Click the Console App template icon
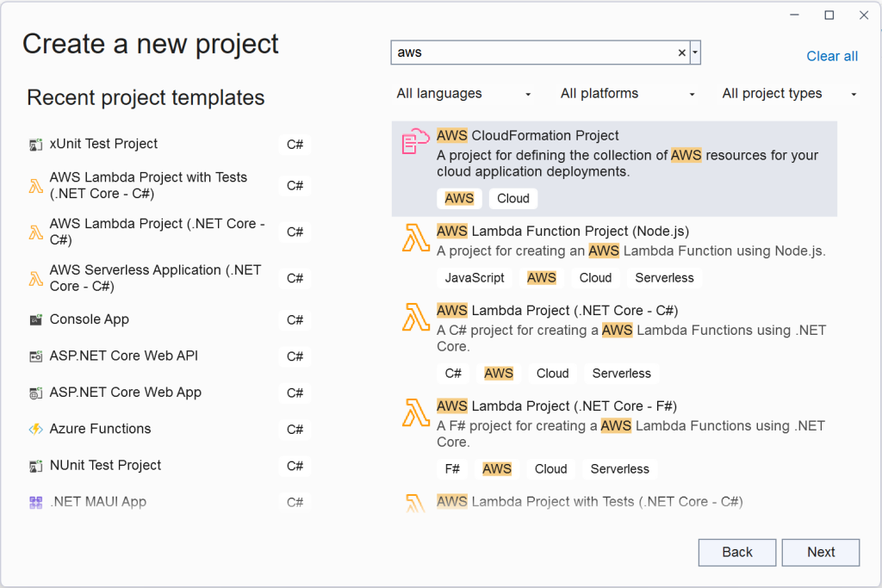The image size is (882, 588). 35,320
